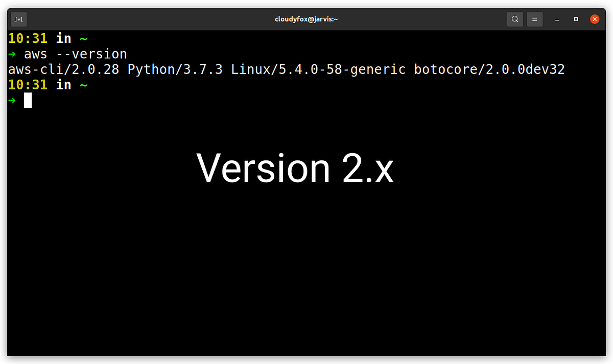The height and width of the screenshot is (364, 613).
Task: Click the magnifying glass icon
Action: 515,18
